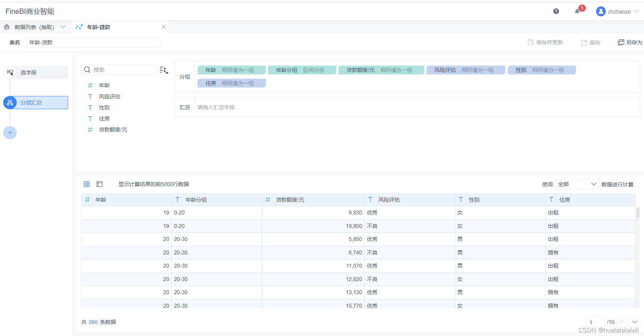
Task: Click the page number input box
Action: tap(596, 322)
